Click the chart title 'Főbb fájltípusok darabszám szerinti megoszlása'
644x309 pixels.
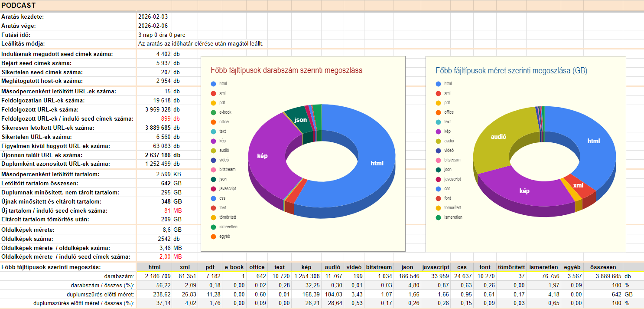point(286,70)
